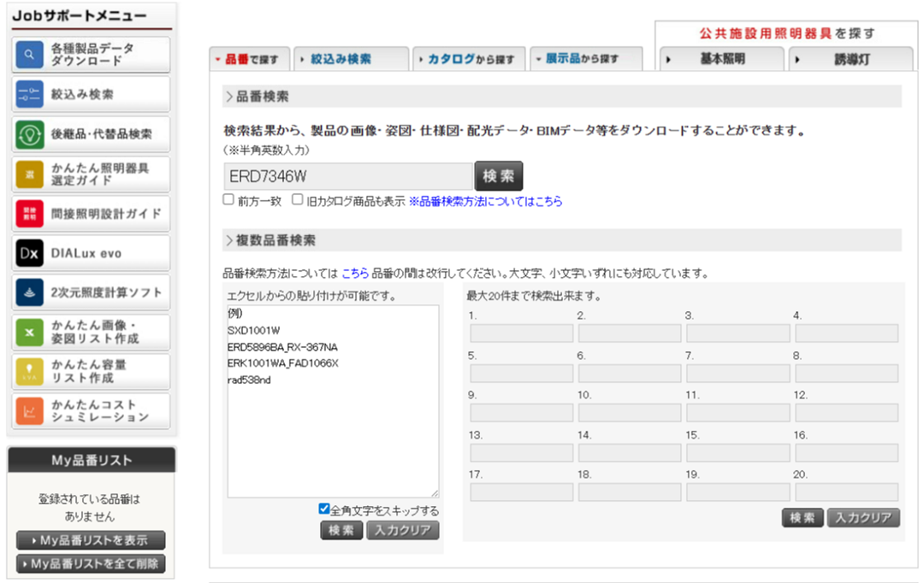Click the ERD7346W part number input field
This screenshot has width=924, height=583.
(x=347, y=176)
